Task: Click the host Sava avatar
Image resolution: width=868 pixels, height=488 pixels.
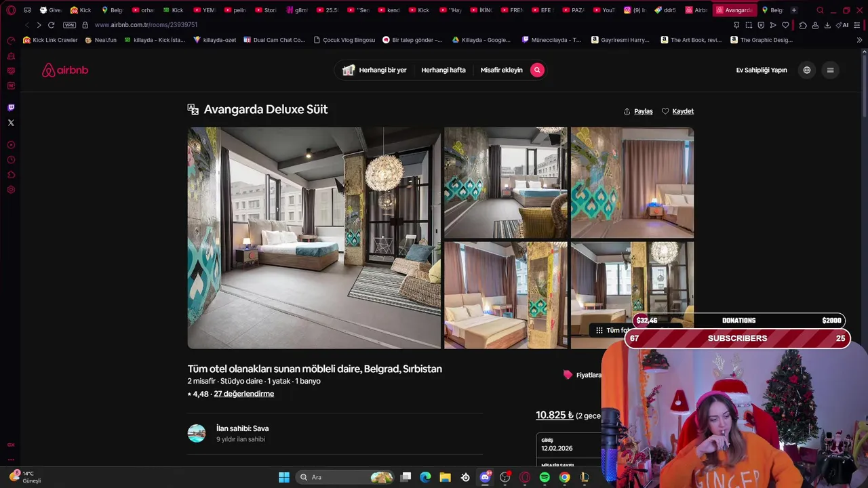Action: (197, 433)
